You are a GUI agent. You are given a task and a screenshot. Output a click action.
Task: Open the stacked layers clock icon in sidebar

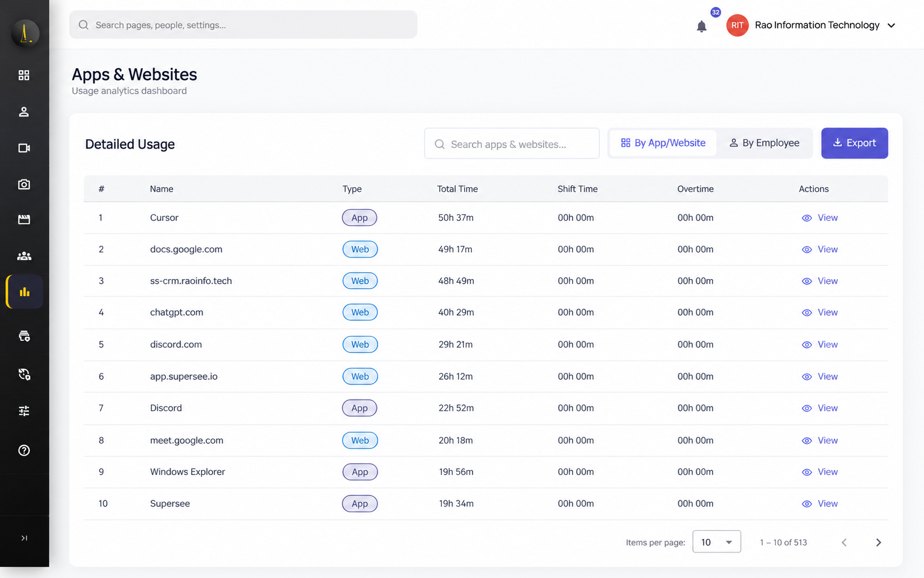point(24,336)
